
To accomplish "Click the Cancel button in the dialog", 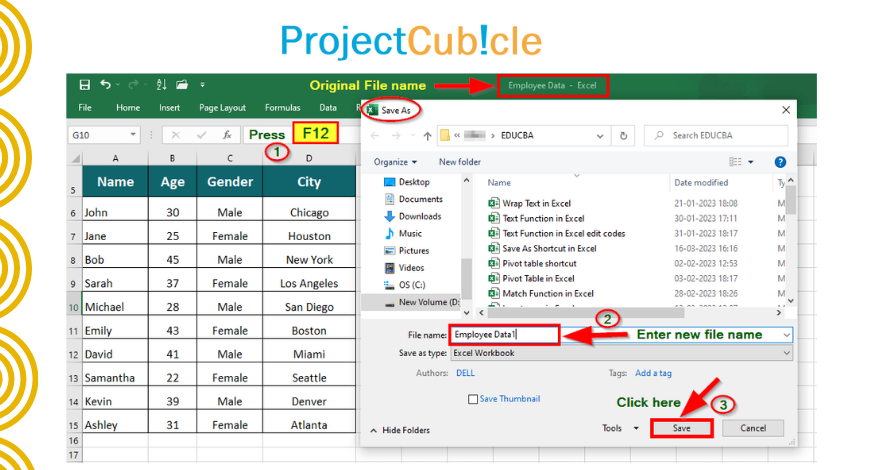I will pos(753,428).
